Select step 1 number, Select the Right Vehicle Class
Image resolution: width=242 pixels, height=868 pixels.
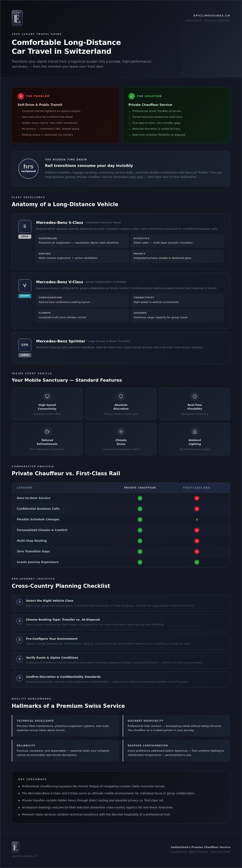pos(20,602)
